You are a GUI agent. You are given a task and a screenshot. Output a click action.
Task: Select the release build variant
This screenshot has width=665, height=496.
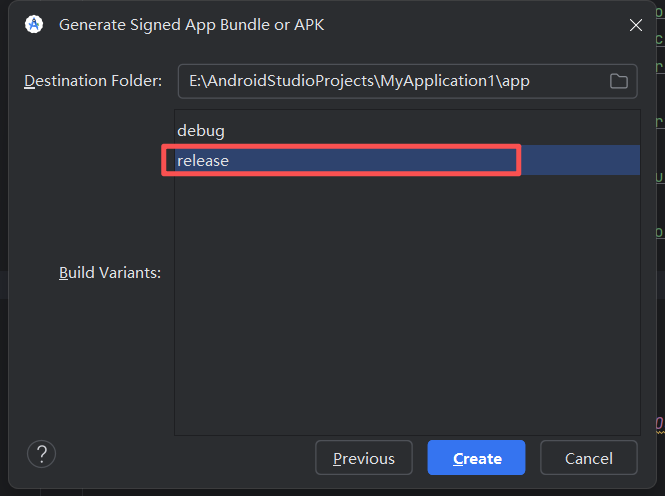click(203, 160)
